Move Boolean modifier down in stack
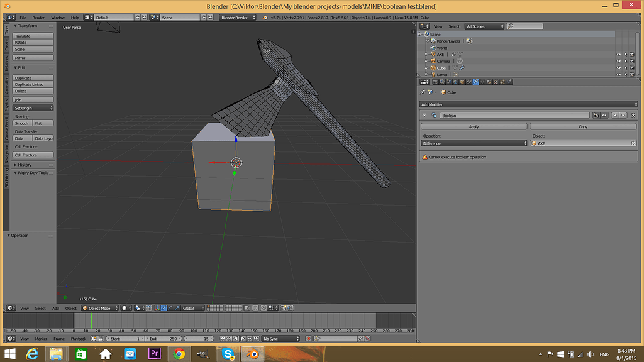 point(623,116)
